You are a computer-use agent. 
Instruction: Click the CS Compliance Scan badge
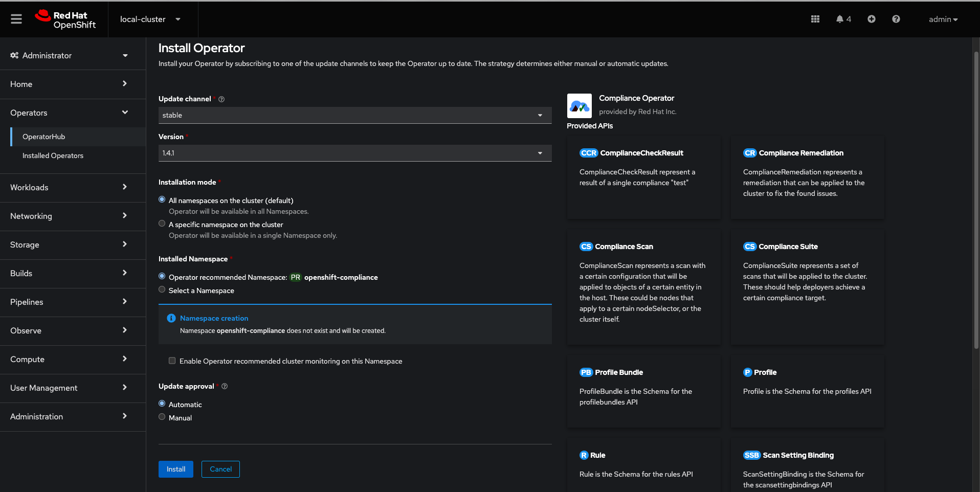coord(586,247)
